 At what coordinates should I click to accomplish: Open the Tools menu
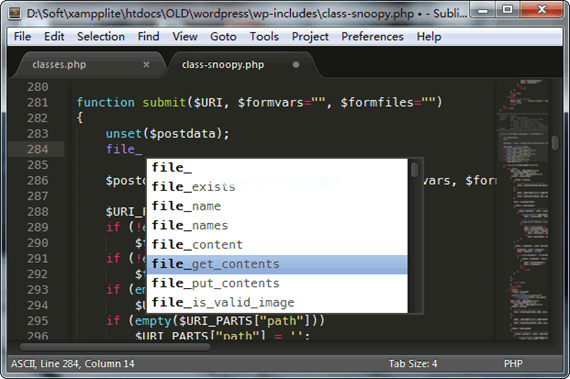[264, 36]
